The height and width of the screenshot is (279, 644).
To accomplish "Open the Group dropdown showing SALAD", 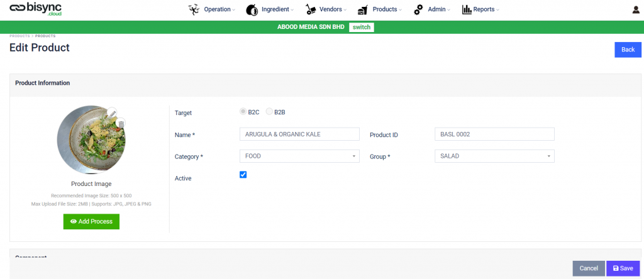I will coord(494,156).
